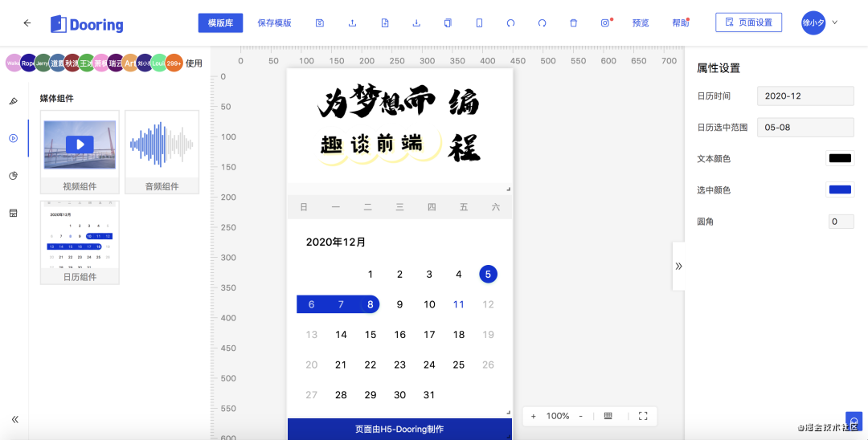Select day 5 in calendar
This screenshot has height=440, width=868.
coord(488,274)
